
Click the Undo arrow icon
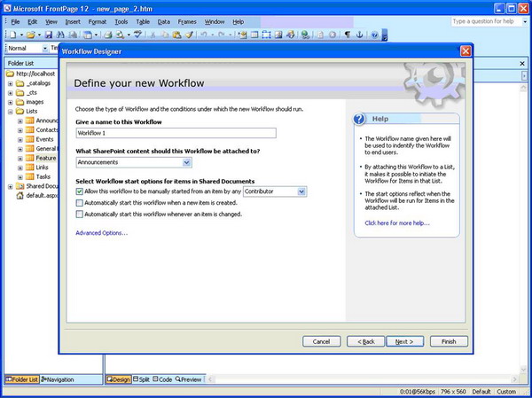coord(204,35)
